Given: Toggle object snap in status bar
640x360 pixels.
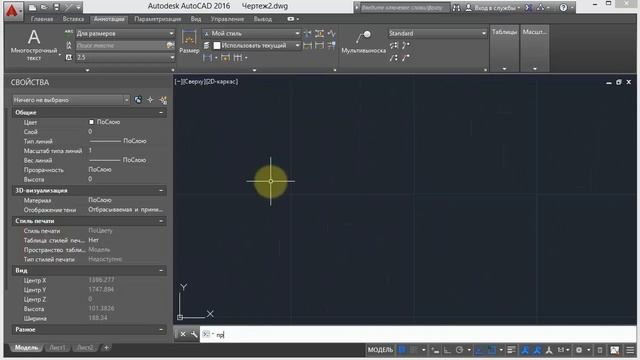Looking at the screenshot, I should click(491, 350).
